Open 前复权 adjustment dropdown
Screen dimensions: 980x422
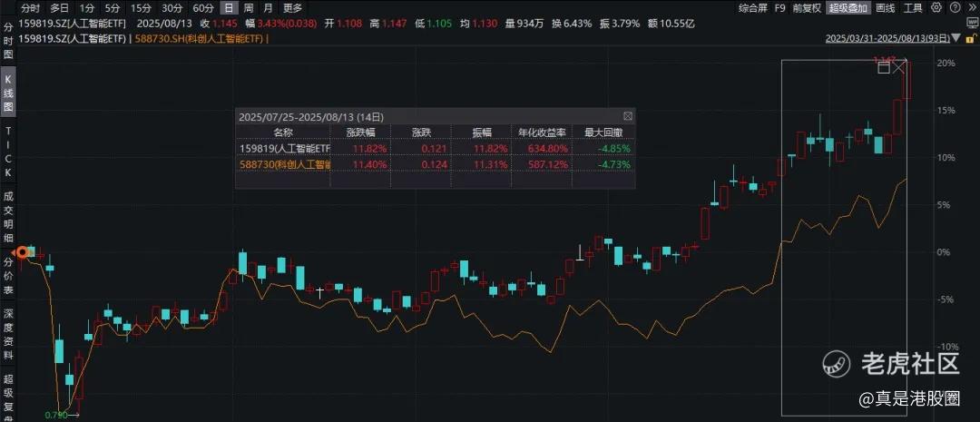(x=807, y=8)
